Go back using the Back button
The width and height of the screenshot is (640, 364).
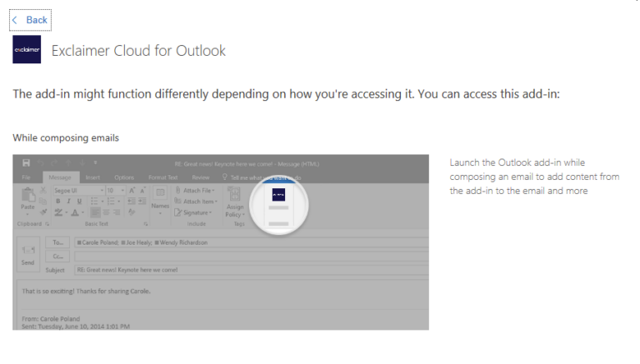pos(30,20)
